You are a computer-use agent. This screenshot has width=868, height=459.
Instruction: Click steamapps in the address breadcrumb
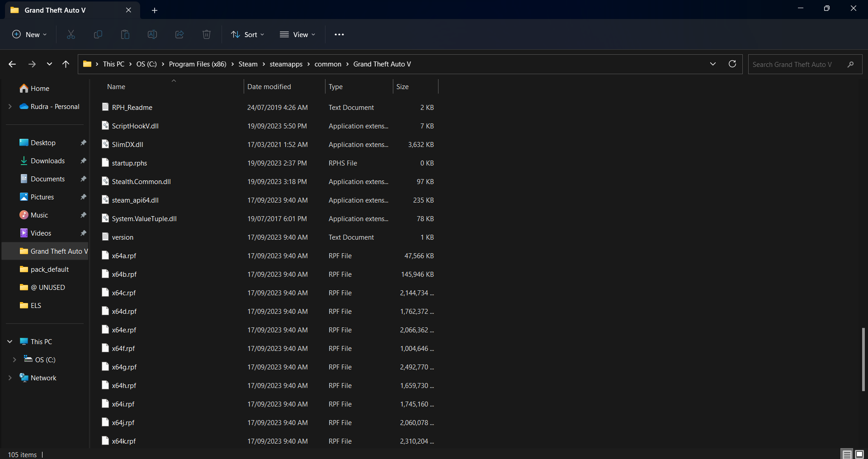point(286,64)
